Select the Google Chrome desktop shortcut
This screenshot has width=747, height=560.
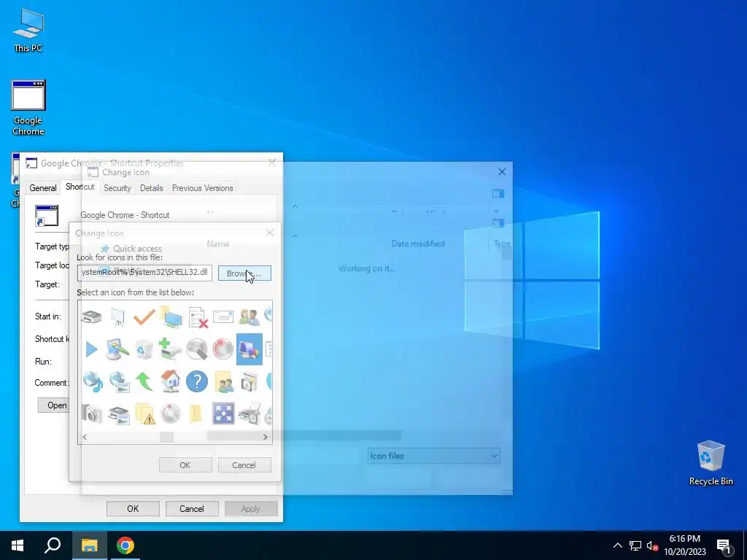click(x=28, y=108)
